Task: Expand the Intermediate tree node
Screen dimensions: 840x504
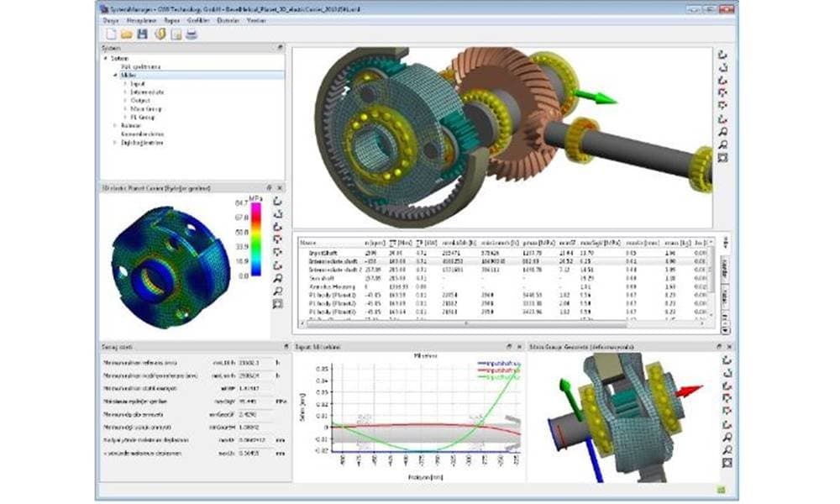Action: point(125,92)
